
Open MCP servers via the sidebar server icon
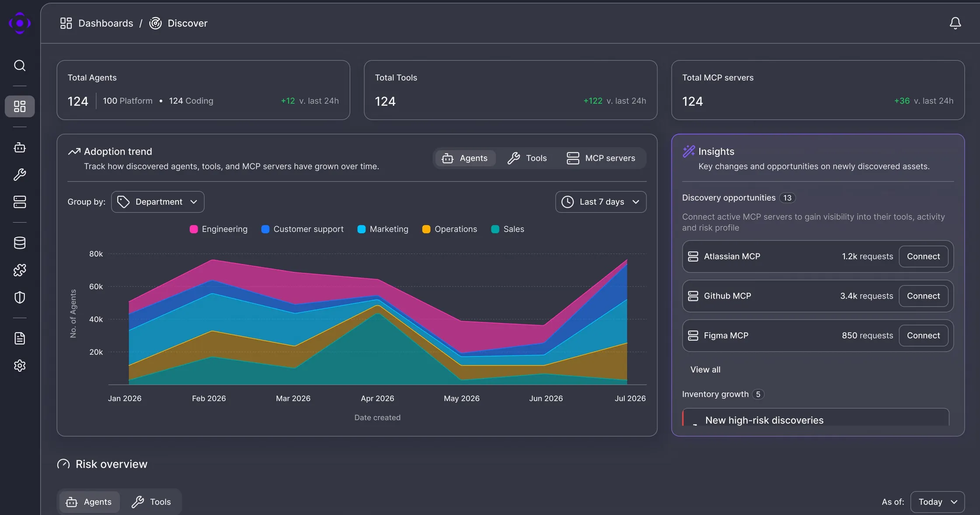pyautogui.click(x=20, y=202)
